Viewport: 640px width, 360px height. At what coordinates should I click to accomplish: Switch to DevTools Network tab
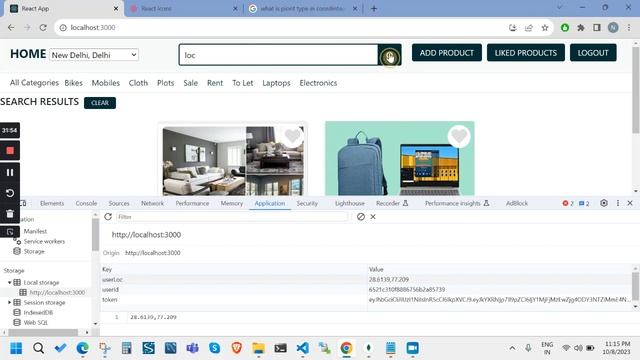point(152,203)
